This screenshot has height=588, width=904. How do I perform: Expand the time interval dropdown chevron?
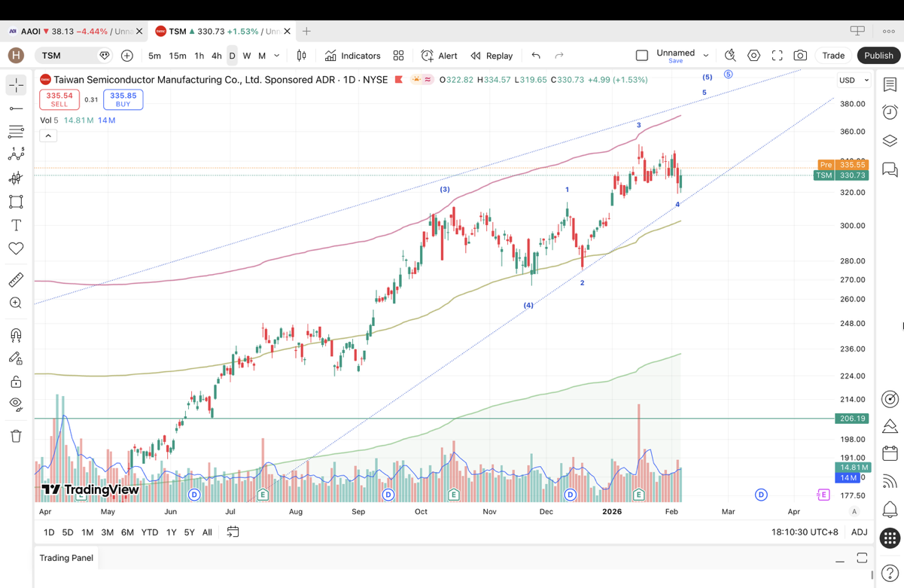pos(277,56)
